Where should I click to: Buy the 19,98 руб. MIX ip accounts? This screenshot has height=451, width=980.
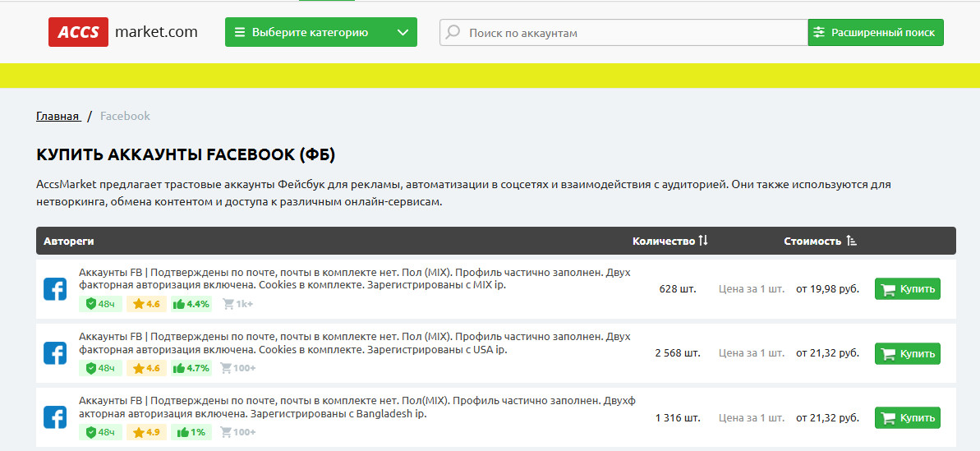click(x=907, y=289)
